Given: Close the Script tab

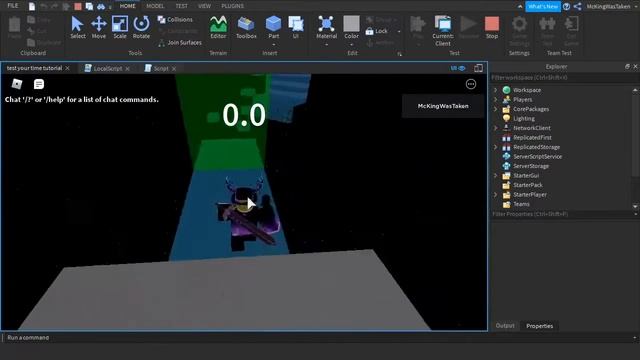Looking at the screenshot, I should [174, 69].
